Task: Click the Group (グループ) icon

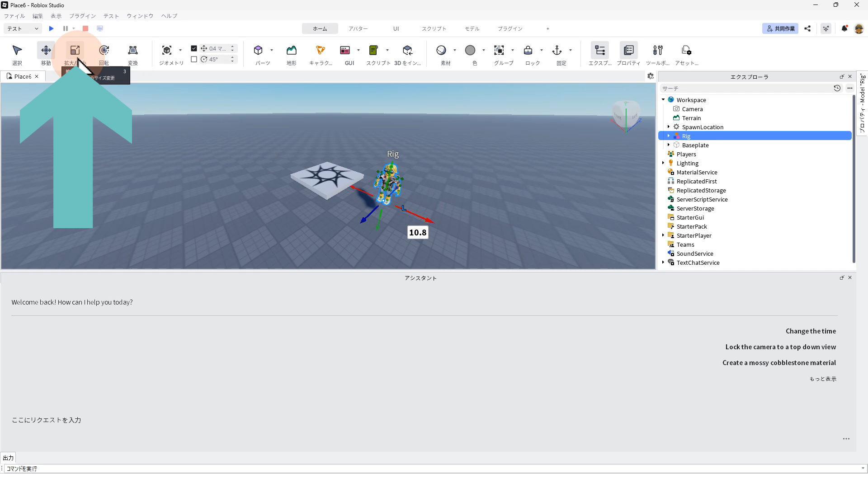Action: click(499, 50)
